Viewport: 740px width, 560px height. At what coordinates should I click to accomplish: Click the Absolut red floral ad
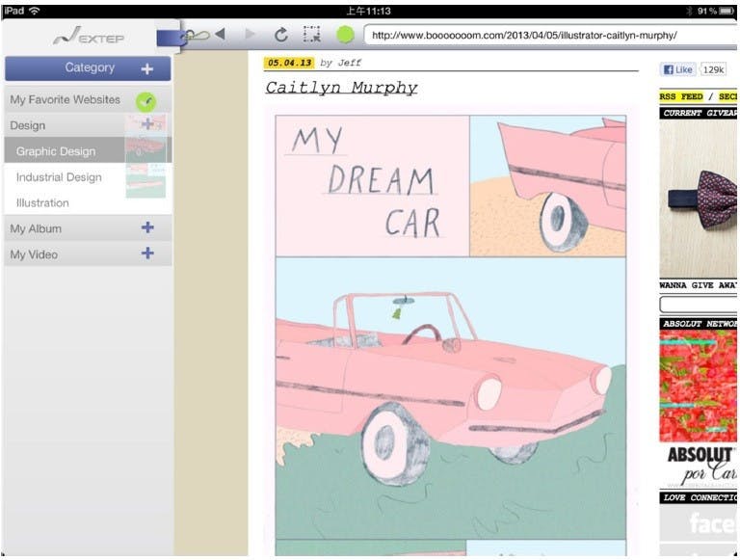(698, 386)
